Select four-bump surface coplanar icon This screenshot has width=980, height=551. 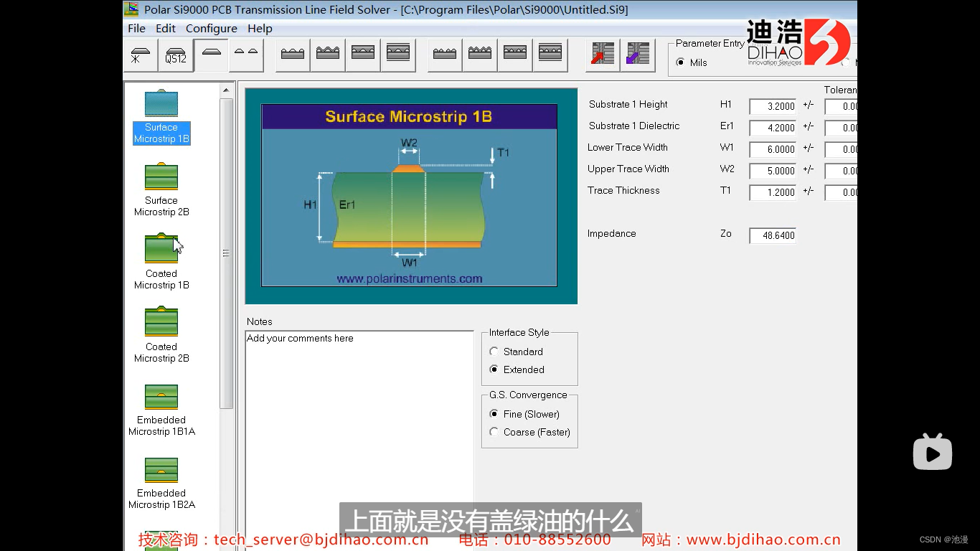coord(445,55)
